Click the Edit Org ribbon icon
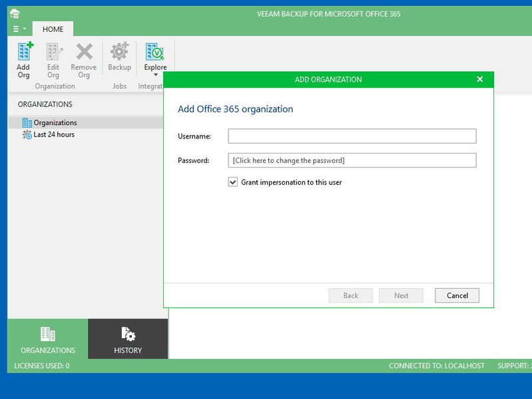The image size is (532, 399). point(54,51)
